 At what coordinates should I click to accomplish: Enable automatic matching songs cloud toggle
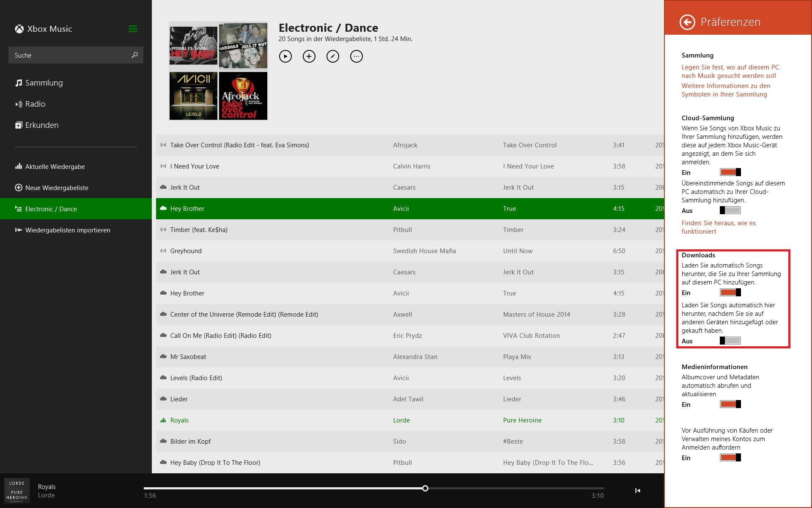[730, 210]
